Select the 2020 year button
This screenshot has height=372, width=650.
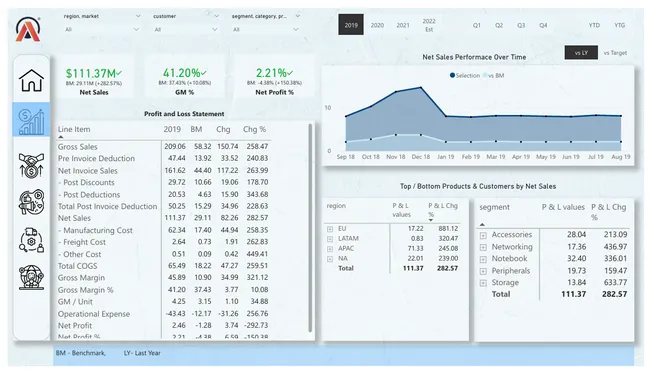(377, 25)
